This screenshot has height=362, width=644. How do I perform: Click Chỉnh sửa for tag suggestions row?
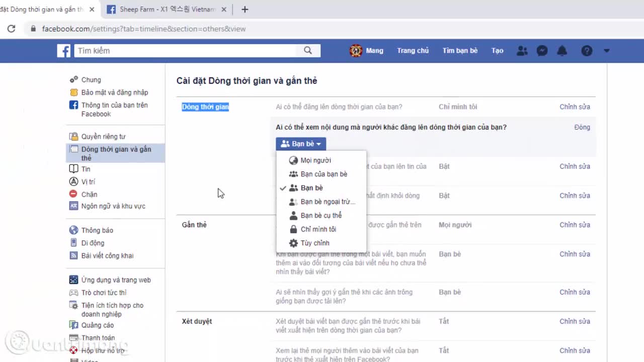click(575, 292)
